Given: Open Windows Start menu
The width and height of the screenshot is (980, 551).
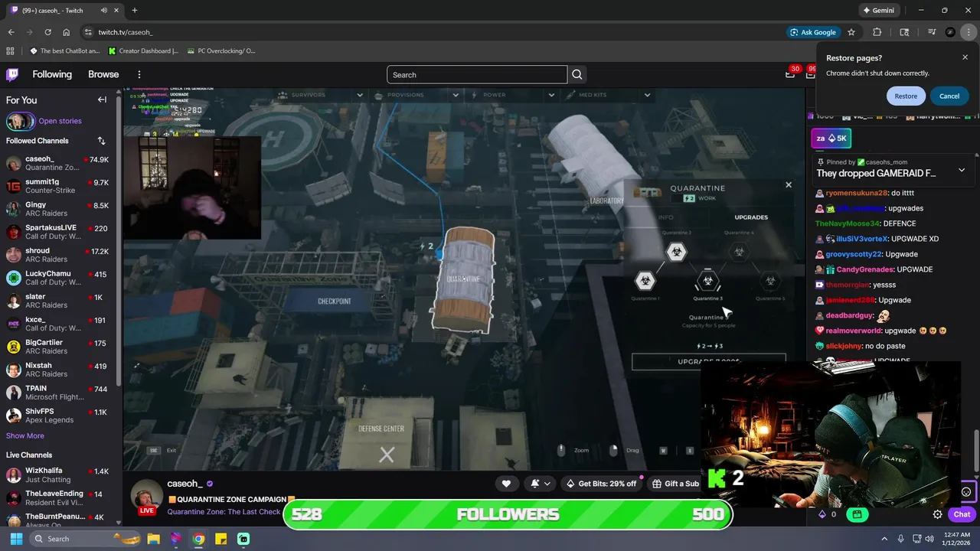Looking at the screenshot, I should click(x=16, y=539).
